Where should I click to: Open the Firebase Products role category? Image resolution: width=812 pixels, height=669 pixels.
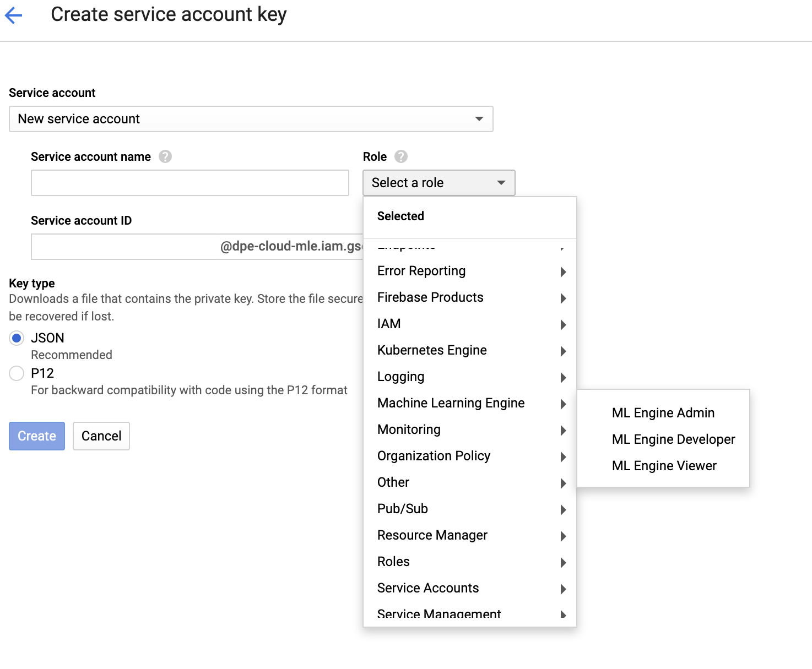pos(430,297)
